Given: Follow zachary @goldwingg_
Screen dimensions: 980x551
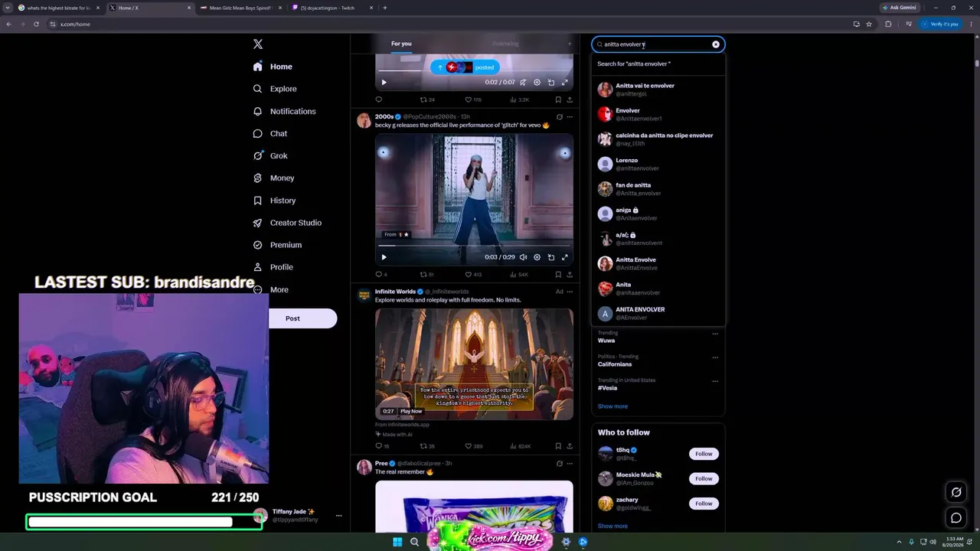Looking at the screenshot, I should (704, 504).
